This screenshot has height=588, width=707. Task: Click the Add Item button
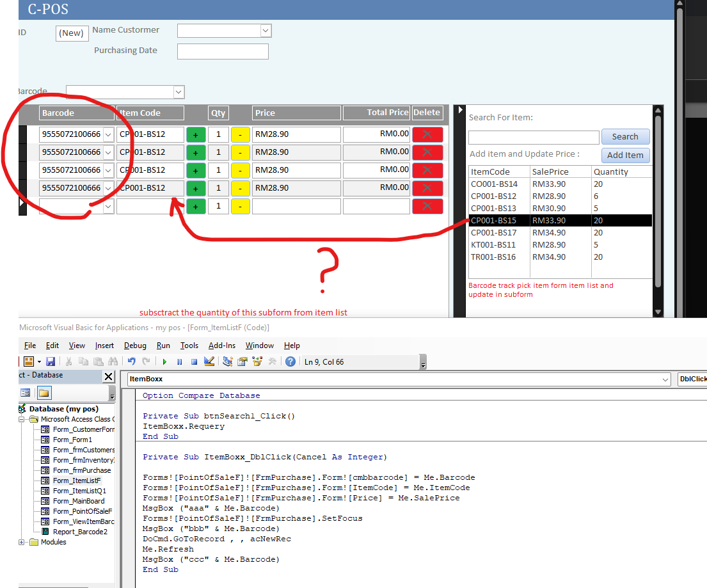pos(625,155)
